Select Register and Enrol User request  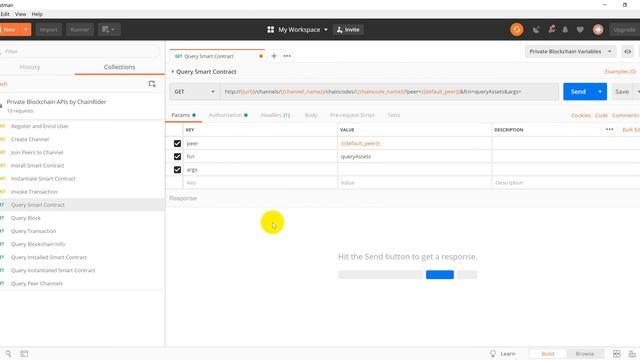click(x=40, y=126)
